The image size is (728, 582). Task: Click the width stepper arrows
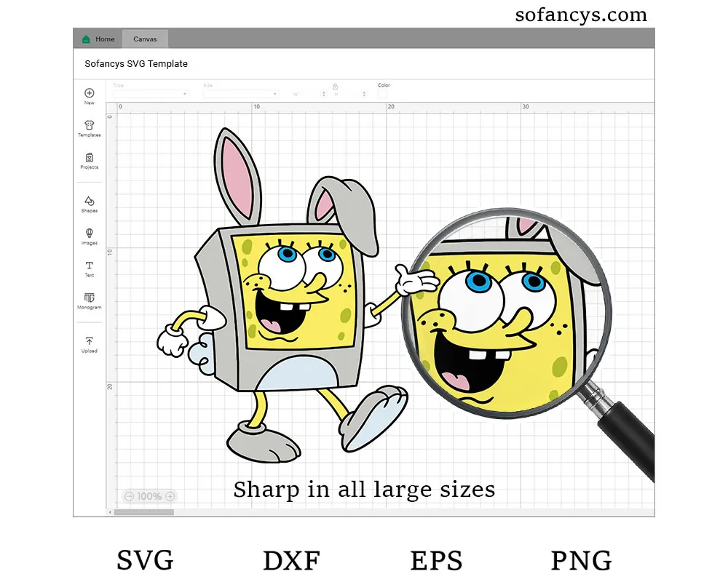pyautogui.click(x=323, y=94)
